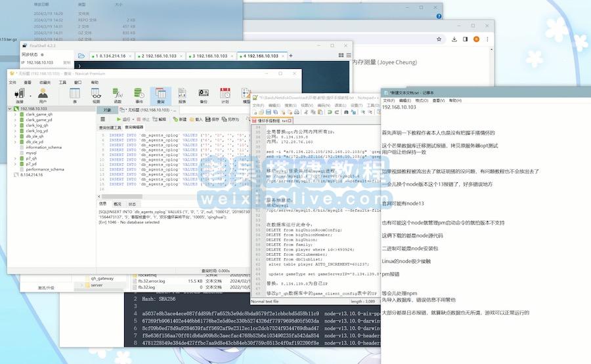Click New (新建) query in Navicat toolbar

tap(180, 119)
